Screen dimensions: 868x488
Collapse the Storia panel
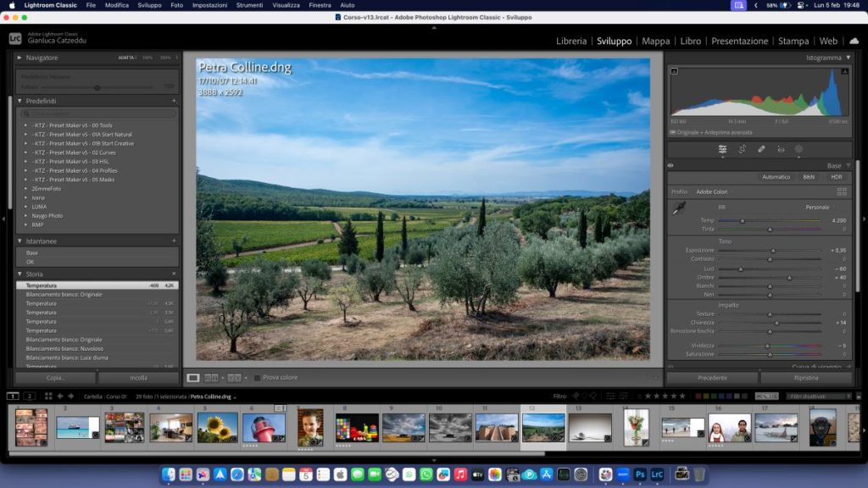click(19, 274)
